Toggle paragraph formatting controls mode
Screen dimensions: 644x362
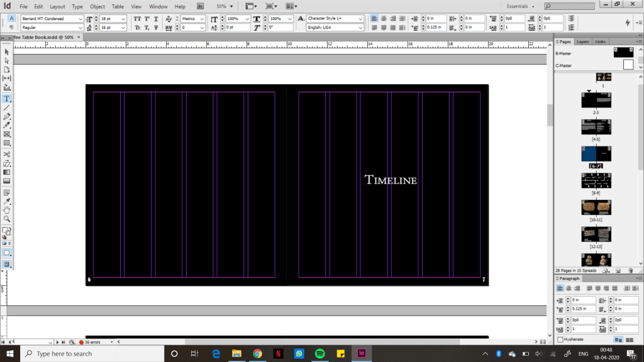[11, 28]
